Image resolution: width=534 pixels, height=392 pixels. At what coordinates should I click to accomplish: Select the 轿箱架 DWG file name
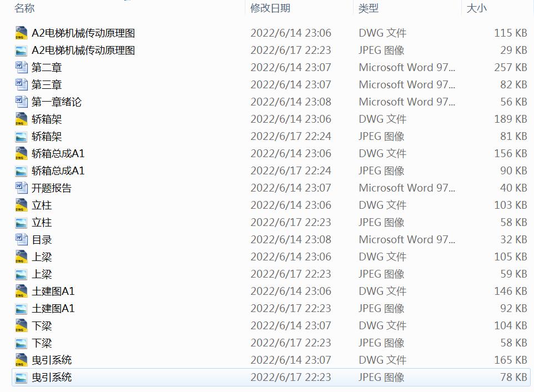pos(47,119)
